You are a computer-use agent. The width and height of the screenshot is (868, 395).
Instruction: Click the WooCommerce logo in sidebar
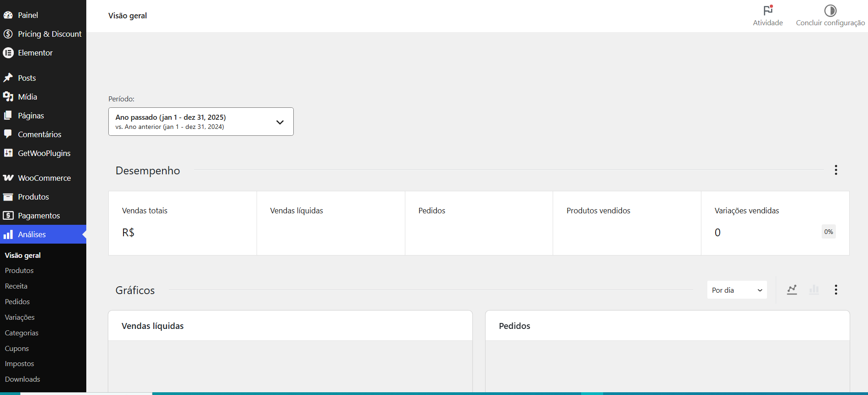point(8,178)
